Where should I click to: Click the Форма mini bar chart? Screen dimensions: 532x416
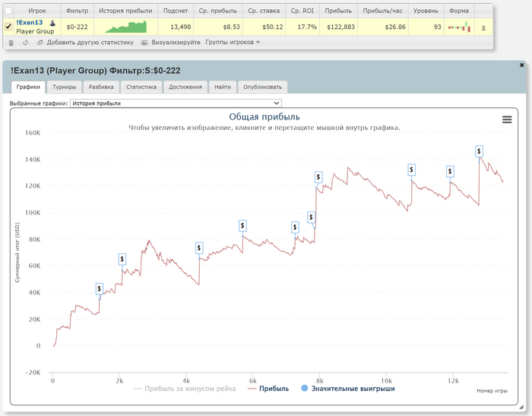[459, 27]
